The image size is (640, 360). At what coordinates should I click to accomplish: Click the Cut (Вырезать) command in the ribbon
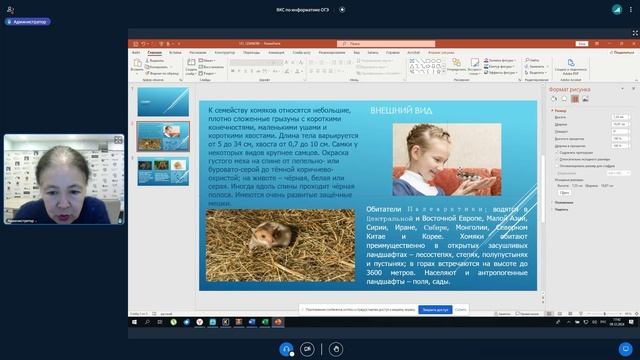click(155, 60)
